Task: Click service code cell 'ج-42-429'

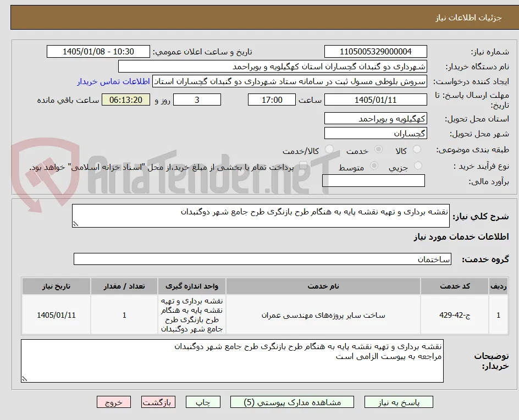Action: tap(455, 315)
